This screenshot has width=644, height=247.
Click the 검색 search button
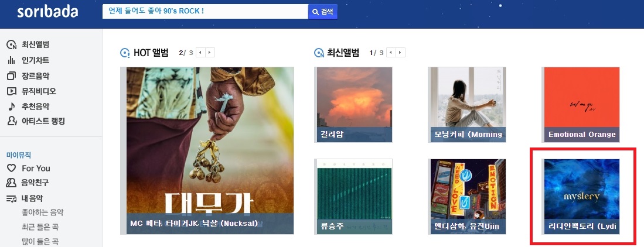[323, 12]
